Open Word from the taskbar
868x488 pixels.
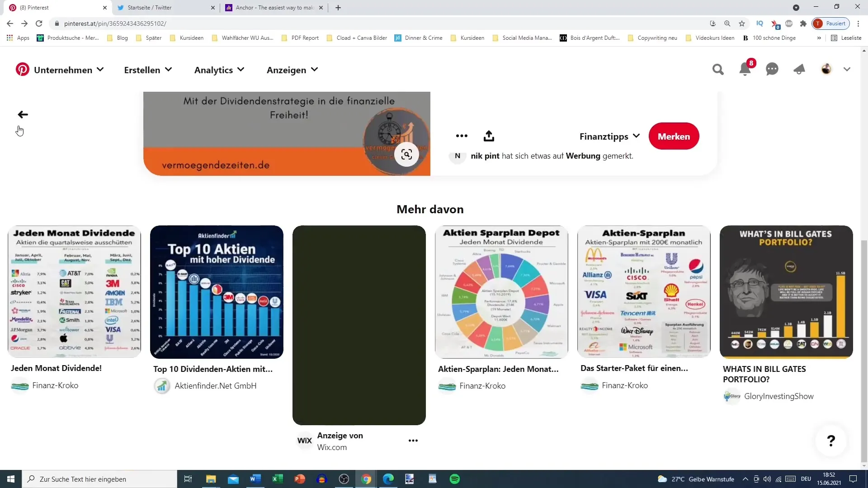point(255,479)
